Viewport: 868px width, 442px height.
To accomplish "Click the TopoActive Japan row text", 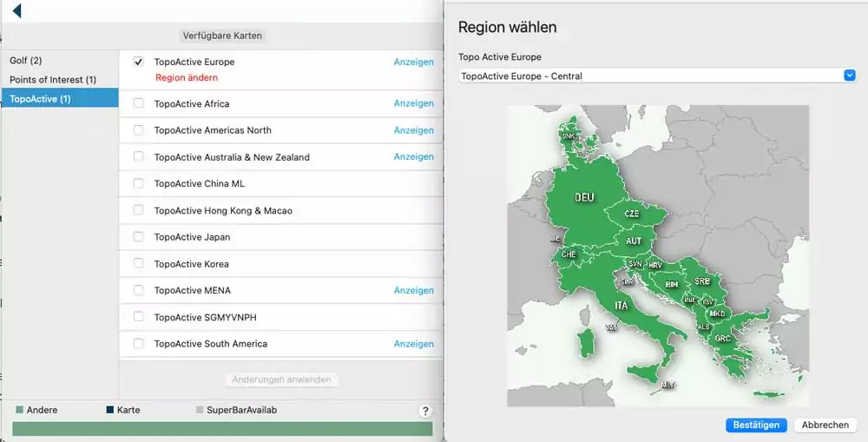I will pos(192,237).
